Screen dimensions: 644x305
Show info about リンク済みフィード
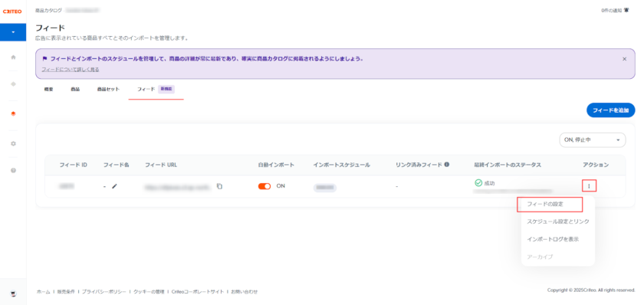click(x=446, y=165)
